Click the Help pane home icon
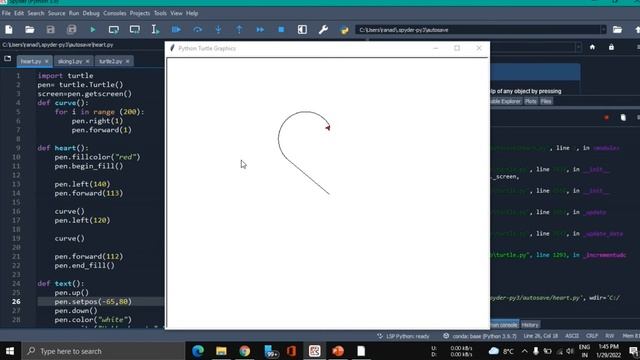Image resolution: width=640 pixels, height=360 pixels. pyautogui.click(x=592, y=47)
